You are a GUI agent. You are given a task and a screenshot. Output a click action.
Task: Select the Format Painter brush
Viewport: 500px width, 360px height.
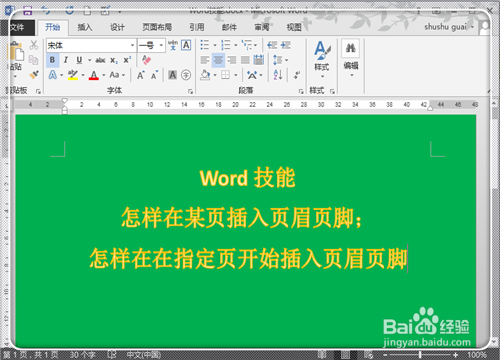coord(34,75)
